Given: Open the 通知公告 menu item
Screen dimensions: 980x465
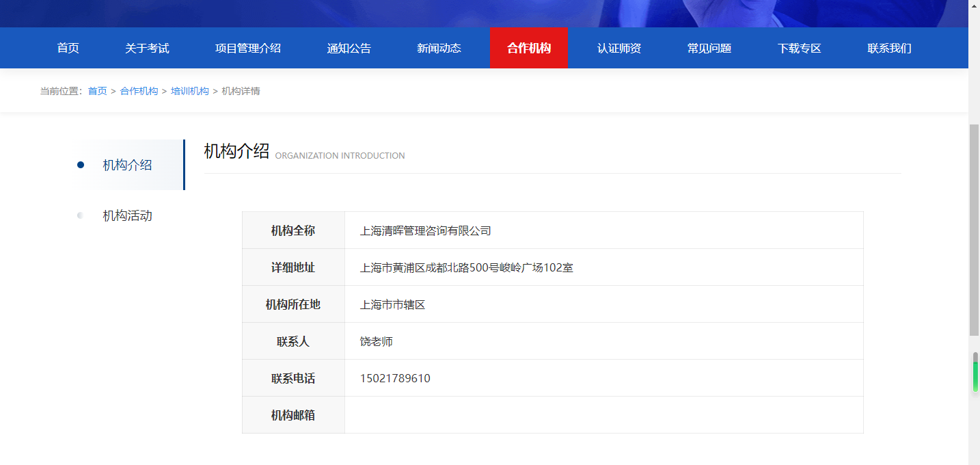Looking at the screenshot, I should 349,48.
